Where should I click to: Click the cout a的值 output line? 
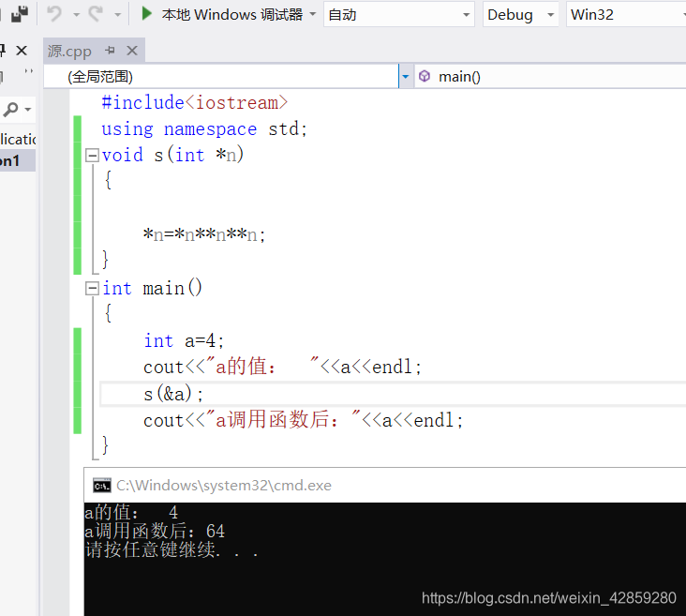click(283, 367)
